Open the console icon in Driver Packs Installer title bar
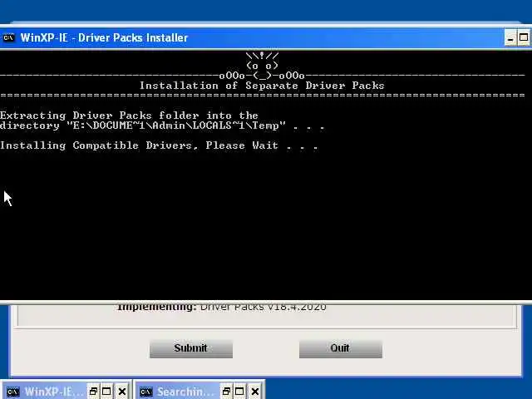The width and height of the screenshot is (532, 399). (x=8, y=37)
